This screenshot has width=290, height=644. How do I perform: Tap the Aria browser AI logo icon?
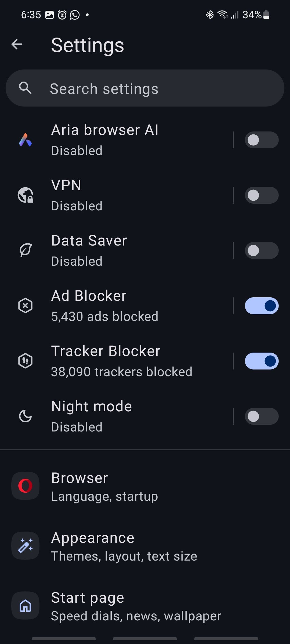[26, 140]
